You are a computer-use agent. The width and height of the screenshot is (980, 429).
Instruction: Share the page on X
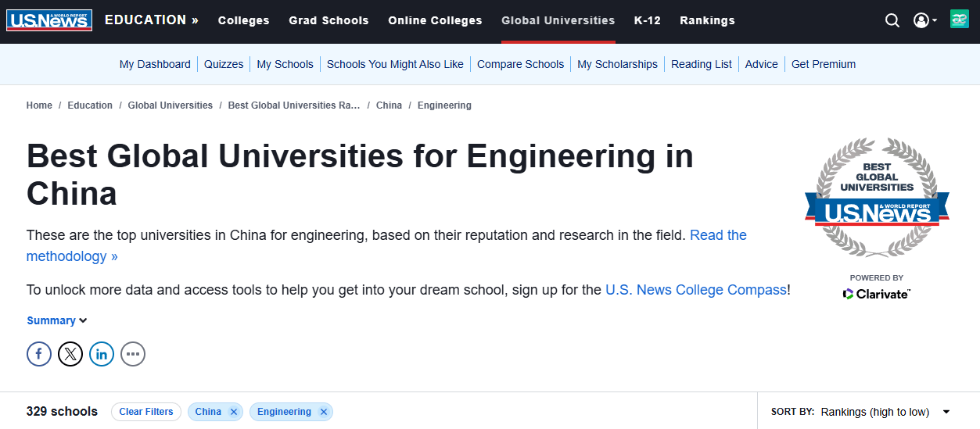click(70, 354)
